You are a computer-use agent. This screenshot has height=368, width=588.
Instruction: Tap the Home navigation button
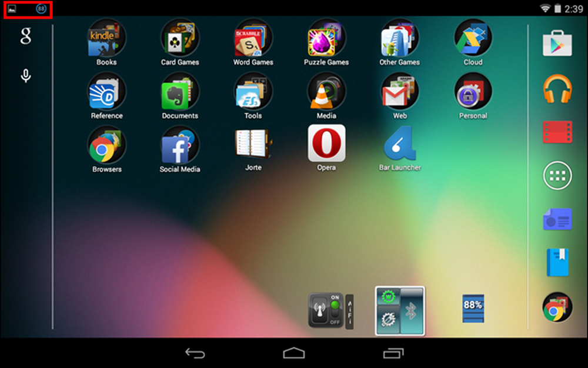point(294,353)
